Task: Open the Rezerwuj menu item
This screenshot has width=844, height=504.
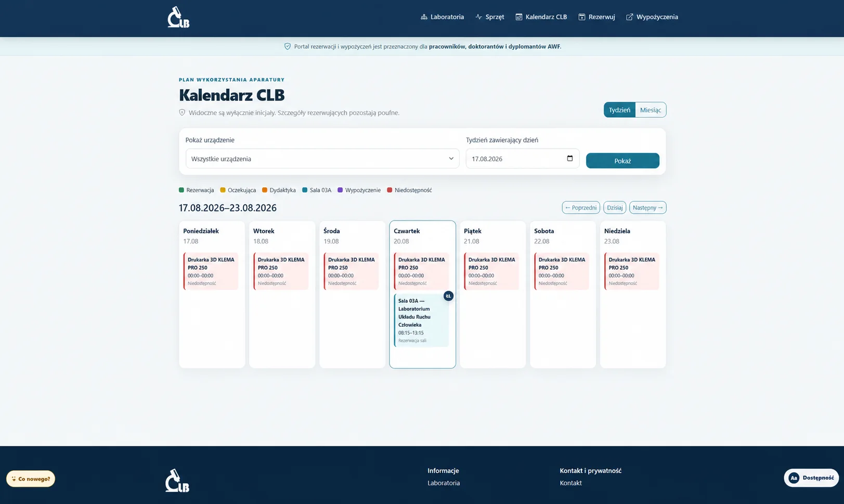Action: [x=596, y=17]
